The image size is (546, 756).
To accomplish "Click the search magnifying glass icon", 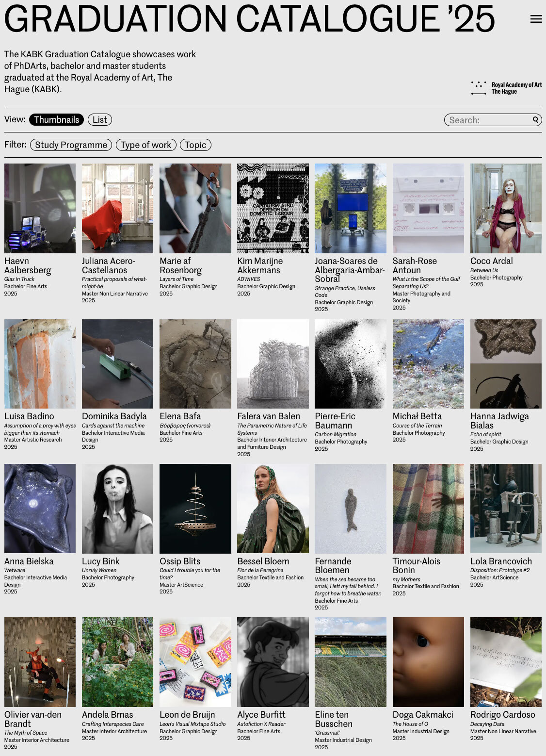I will (535, 119).
